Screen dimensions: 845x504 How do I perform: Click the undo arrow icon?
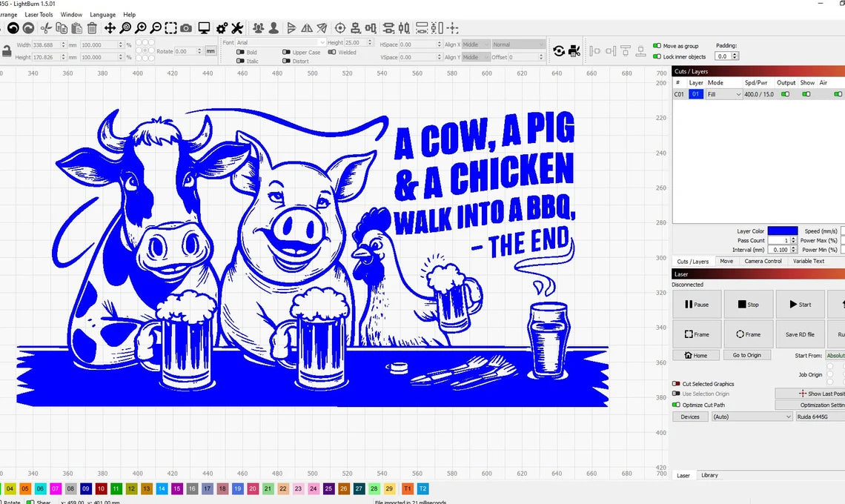pyautogui.click(x=13, y=28)
